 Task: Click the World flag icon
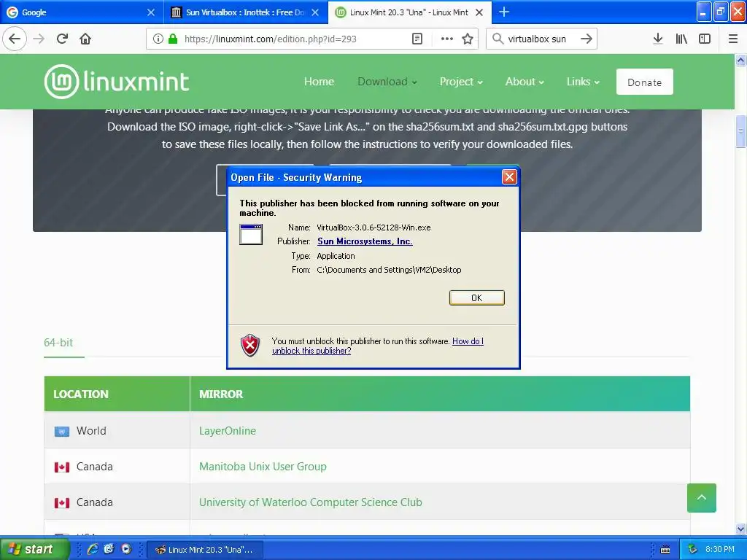[61, 432]
